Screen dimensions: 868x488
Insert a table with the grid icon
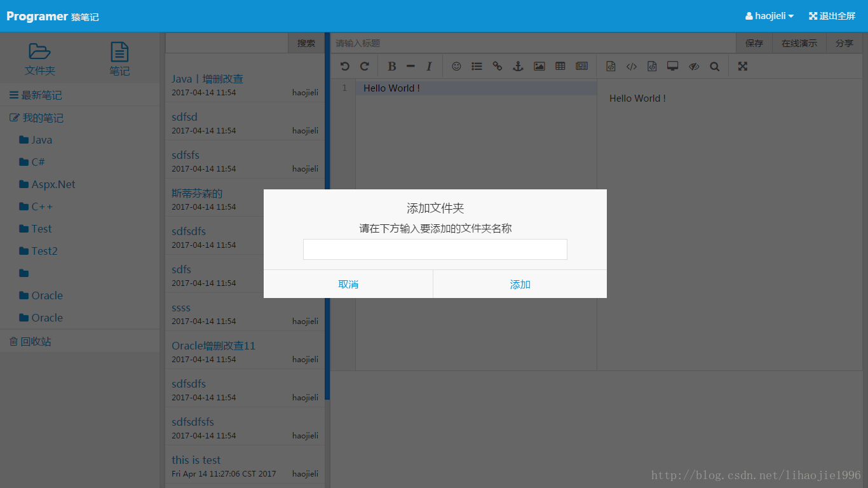tap(560, 66)
